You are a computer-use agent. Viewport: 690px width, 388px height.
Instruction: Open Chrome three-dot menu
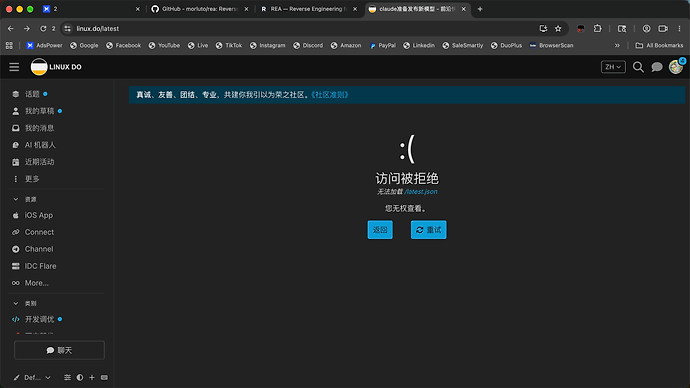(x=679, y=29)
